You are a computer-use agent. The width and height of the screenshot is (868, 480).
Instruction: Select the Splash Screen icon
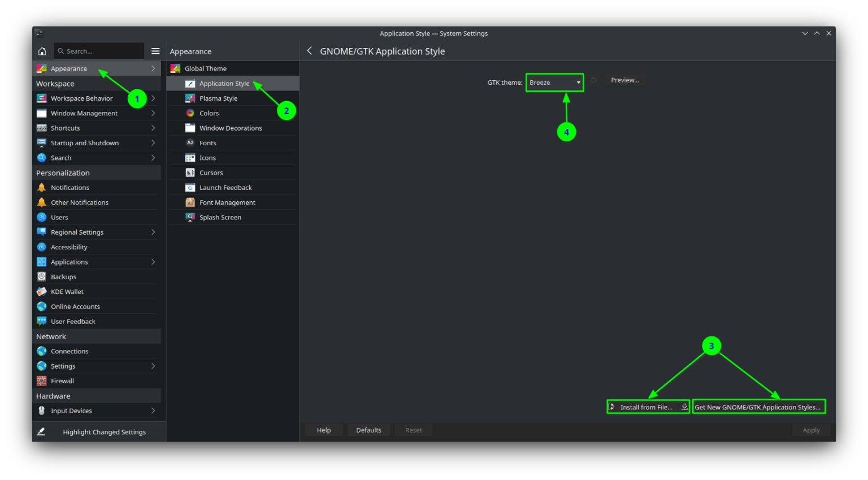click(189, 217)
